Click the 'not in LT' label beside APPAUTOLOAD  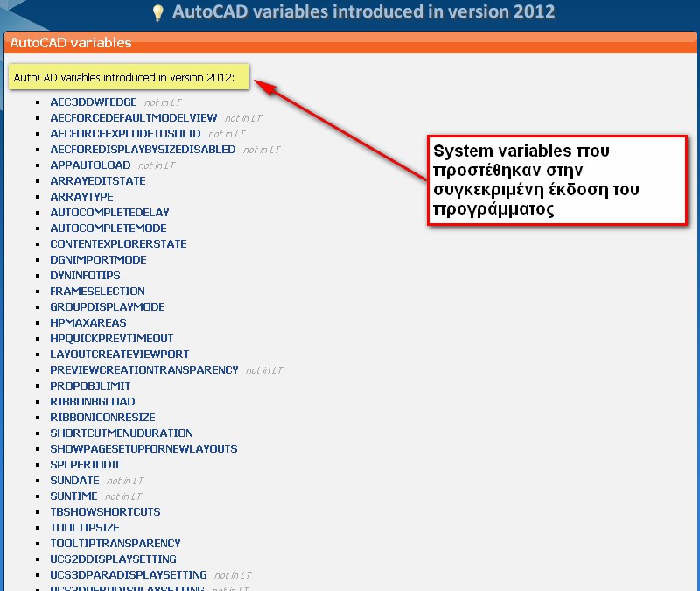tap(157, 165)
